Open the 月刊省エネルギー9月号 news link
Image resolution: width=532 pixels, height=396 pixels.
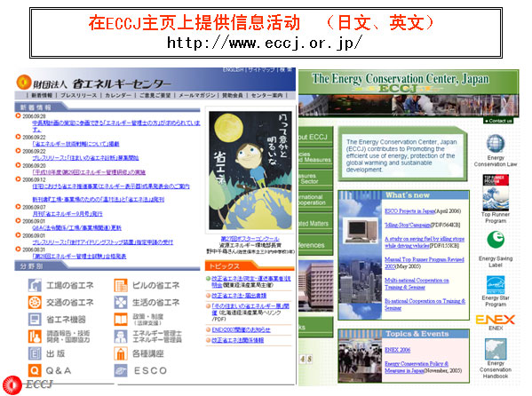(x=67, y=214)
